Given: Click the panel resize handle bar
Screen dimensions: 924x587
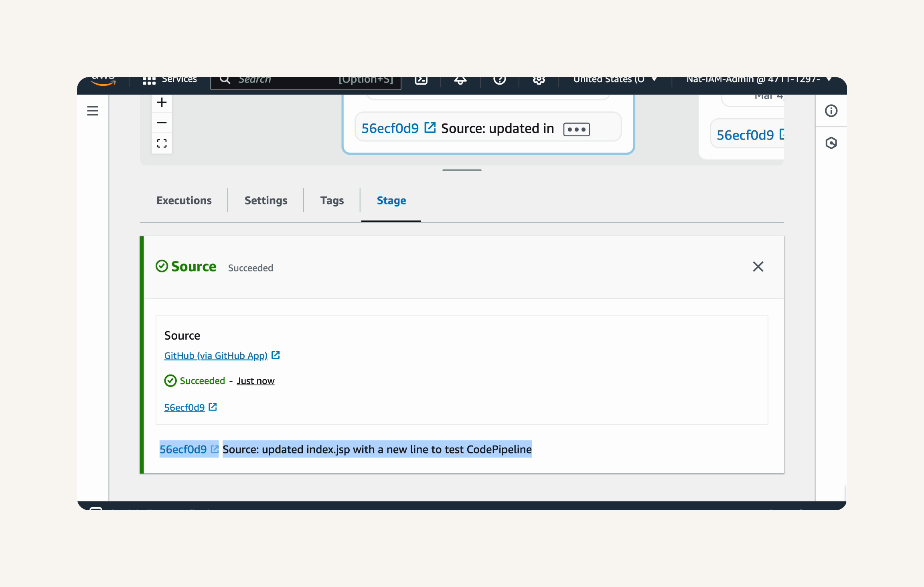Looking at the screenshot, I should pyautogui.click(x=462, y=170).
